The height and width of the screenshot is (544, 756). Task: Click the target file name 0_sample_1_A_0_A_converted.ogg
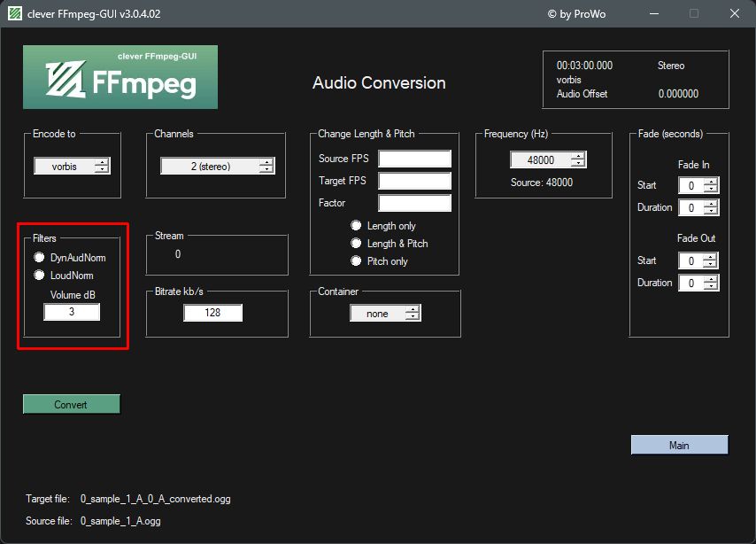pyautogui.click(x=155, y=499)
